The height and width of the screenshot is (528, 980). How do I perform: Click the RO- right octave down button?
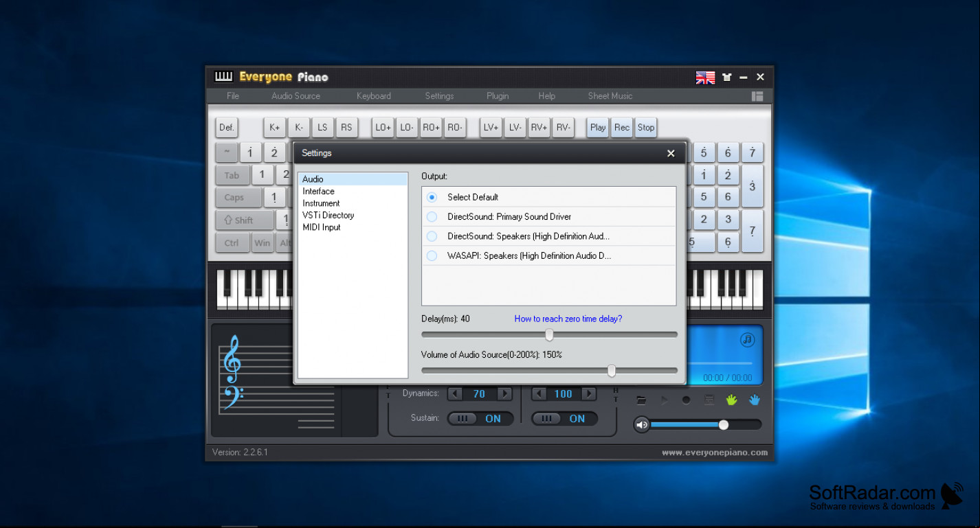454,127
